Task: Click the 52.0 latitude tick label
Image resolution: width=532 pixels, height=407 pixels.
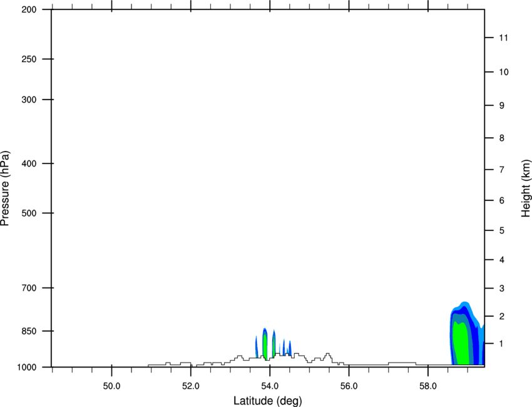Action: point(191,386)
